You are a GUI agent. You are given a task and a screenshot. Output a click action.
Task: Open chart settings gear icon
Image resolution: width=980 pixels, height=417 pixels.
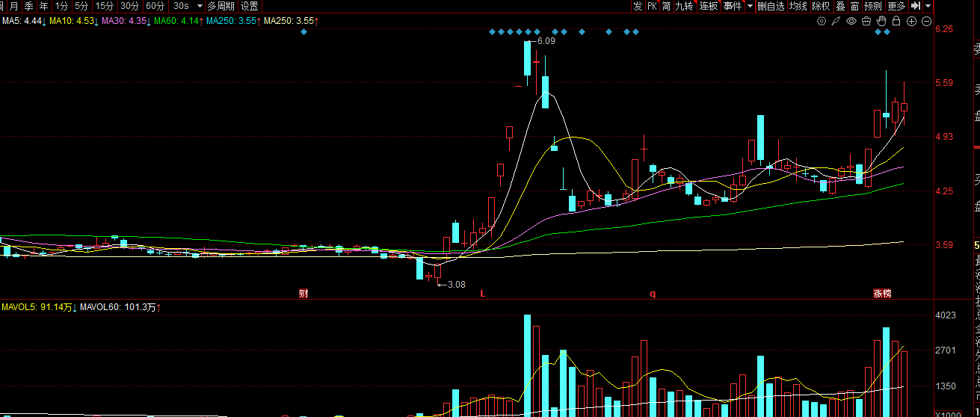pos(822,21)
